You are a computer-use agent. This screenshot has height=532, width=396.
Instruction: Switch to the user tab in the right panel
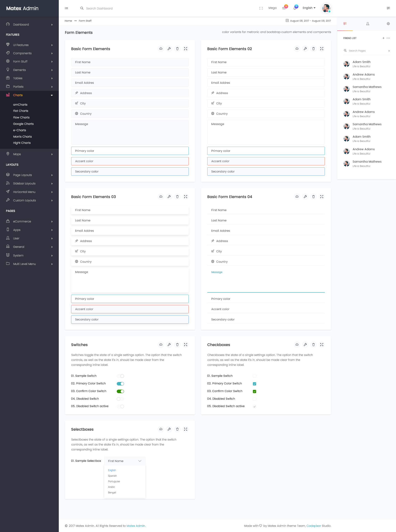tap(368, 24)
